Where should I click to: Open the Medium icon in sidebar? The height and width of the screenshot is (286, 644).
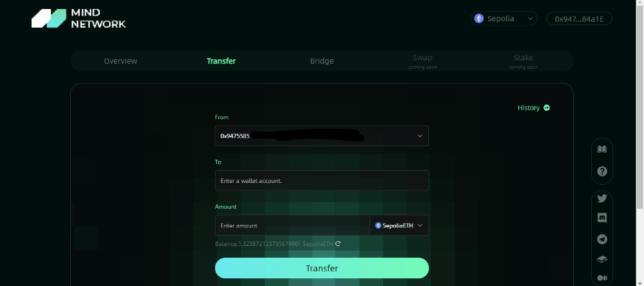click(x=601, y=278)
